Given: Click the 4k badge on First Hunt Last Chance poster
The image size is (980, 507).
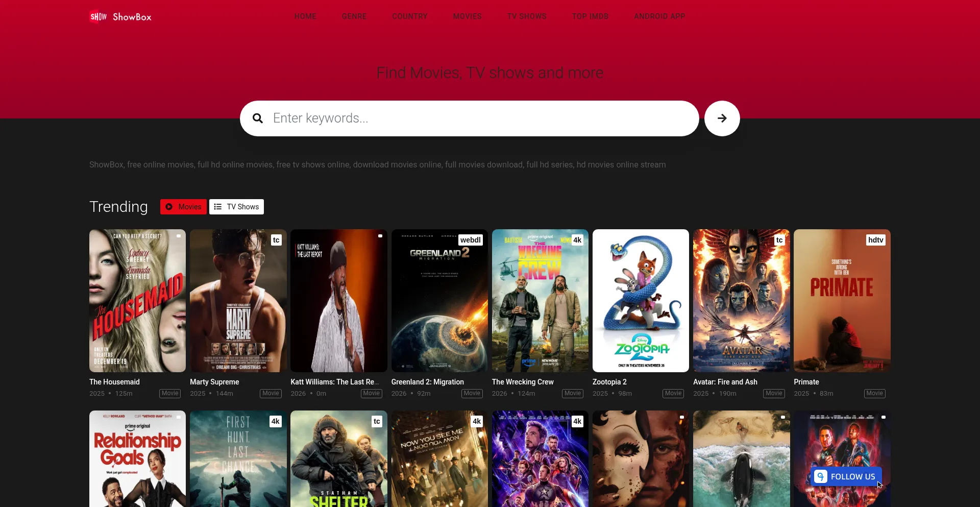Looking at the screenshot, I should pos(276,421).
